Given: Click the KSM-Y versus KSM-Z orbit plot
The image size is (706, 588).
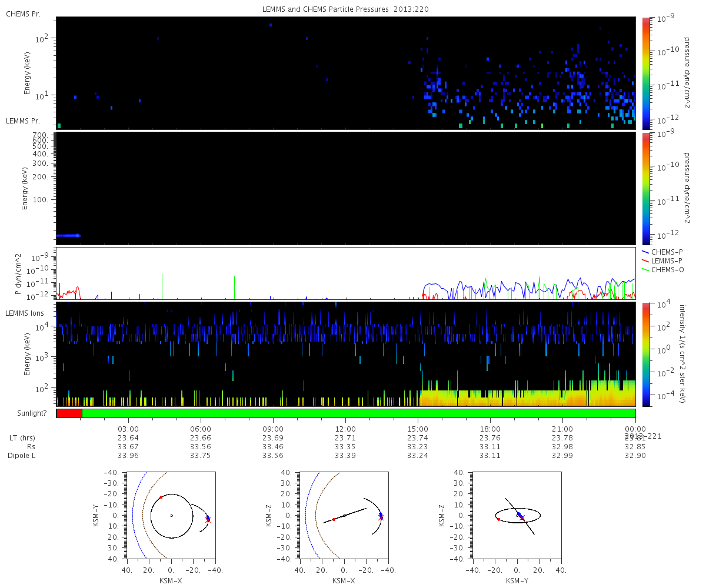Looking at the screenshot, I should (x=517, y=515).
